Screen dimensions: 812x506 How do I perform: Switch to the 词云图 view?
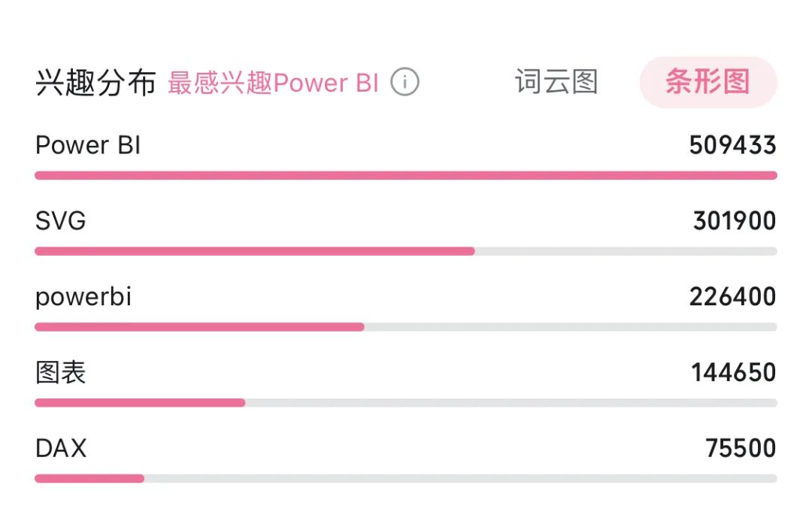pos(556,82)
